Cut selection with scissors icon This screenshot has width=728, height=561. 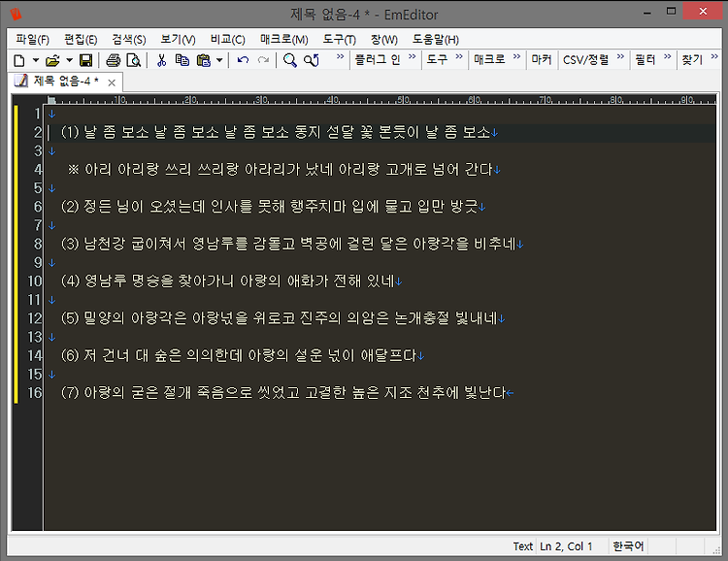click(x=161, y=60)
